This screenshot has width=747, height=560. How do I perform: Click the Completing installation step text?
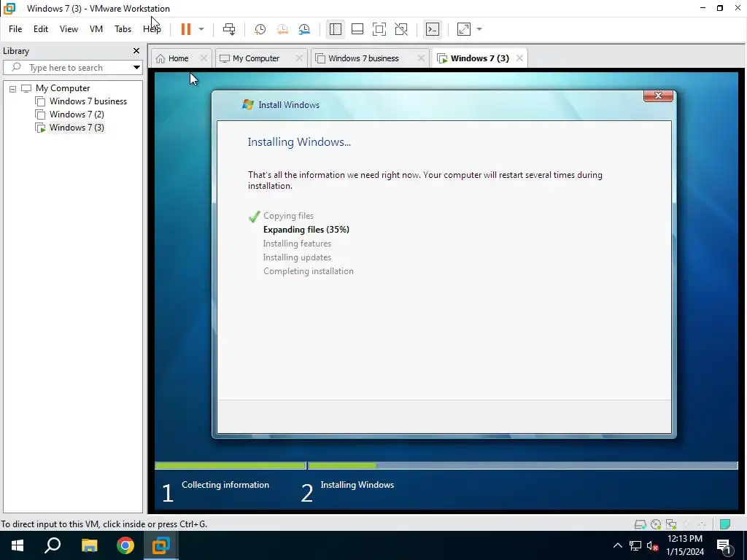(x=309, y=271)
